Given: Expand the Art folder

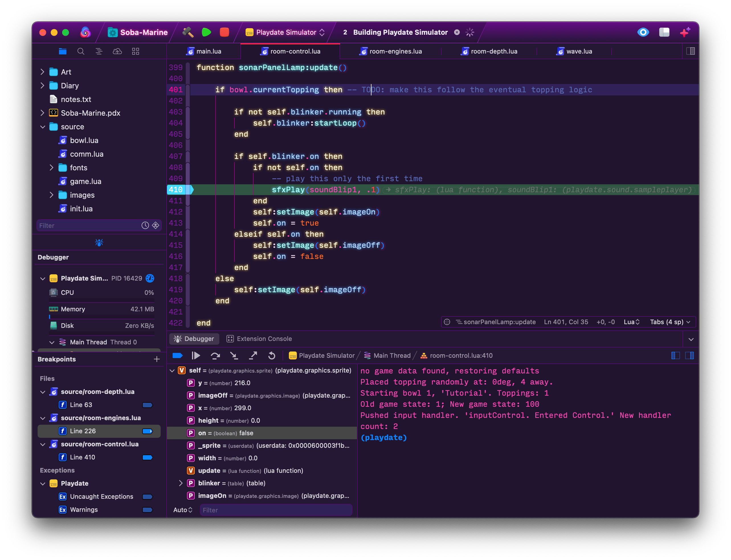Looking at the screenshot, I should [42, 72].
